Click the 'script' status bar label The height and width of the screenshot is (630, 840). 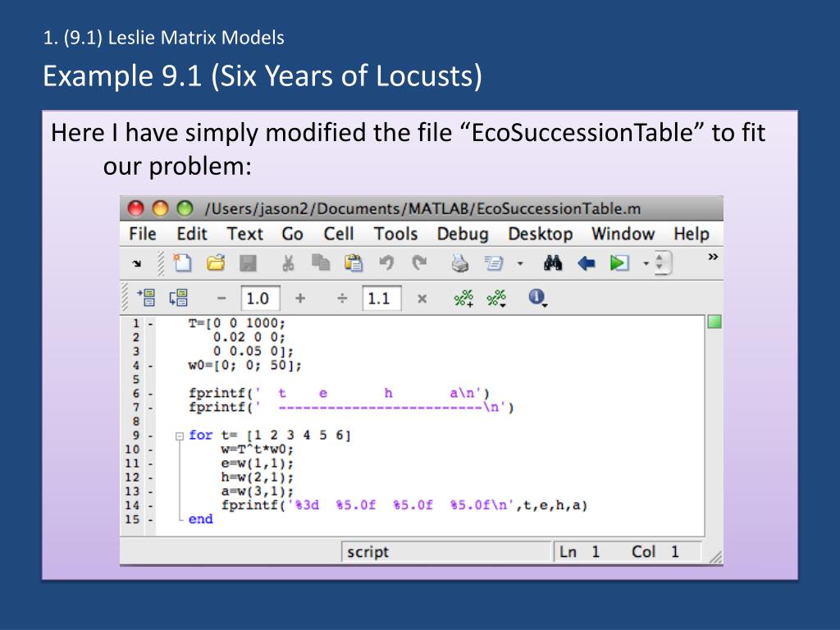[367, 552]
